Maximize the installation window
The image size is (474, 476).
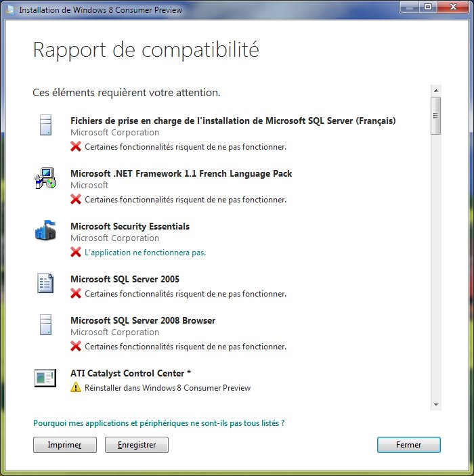tap(428, 7)
